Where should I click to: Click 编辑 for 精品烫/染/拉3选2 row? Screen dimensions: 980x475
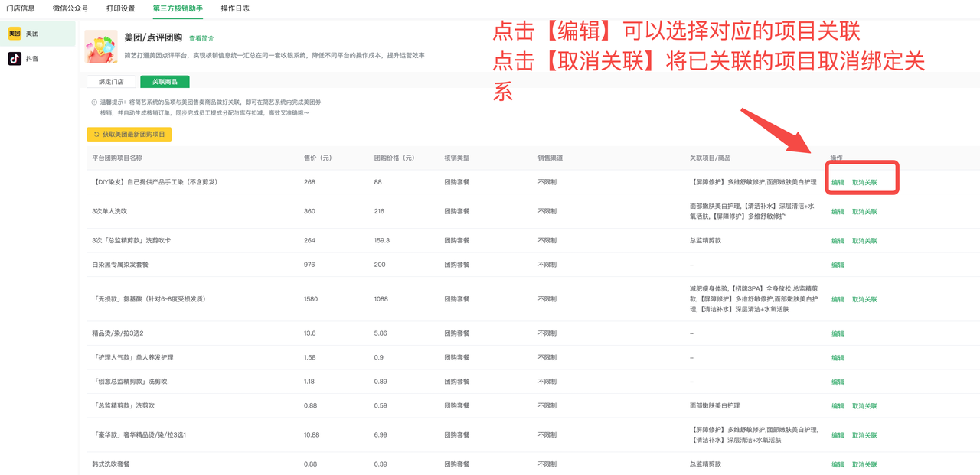pyautogui.click(x=838, y=334)
